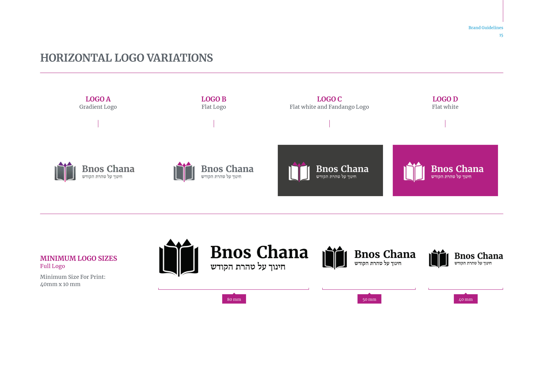Click the LOGO D heading
This screenshot has height=392, width=554.
tap(445, 99)
